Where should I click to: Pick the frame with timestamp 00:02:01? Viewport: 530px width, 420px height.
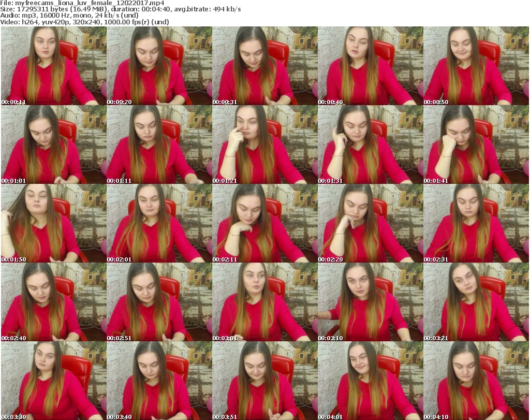(159, 223)
